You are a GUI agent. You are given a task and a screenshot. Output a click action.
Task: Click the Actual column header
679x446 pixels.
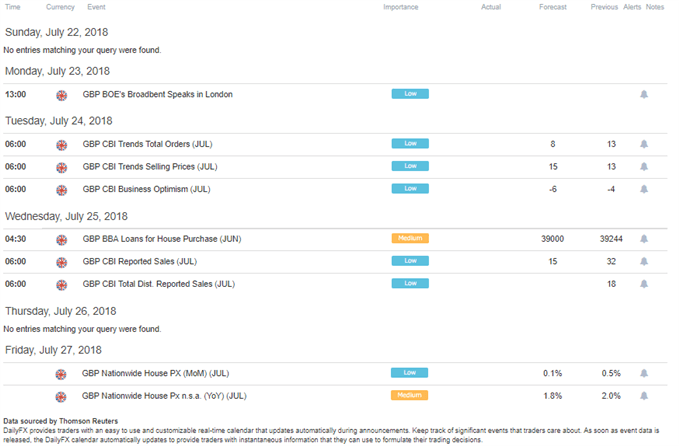click(491, 7)
